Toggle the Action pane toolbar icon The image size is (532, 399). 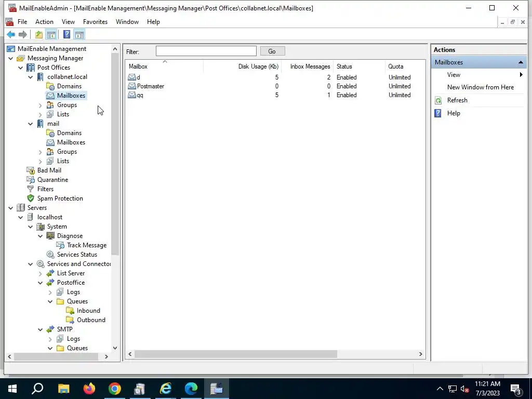(79, 34)
